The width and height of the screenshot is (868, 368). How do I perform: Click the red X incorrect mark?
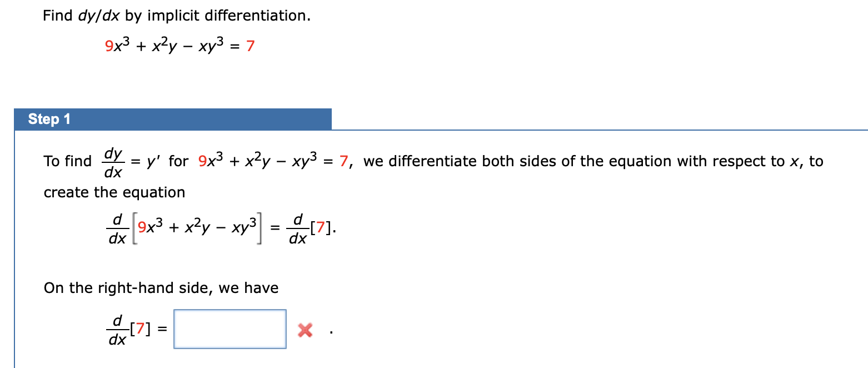click(305, 331)
